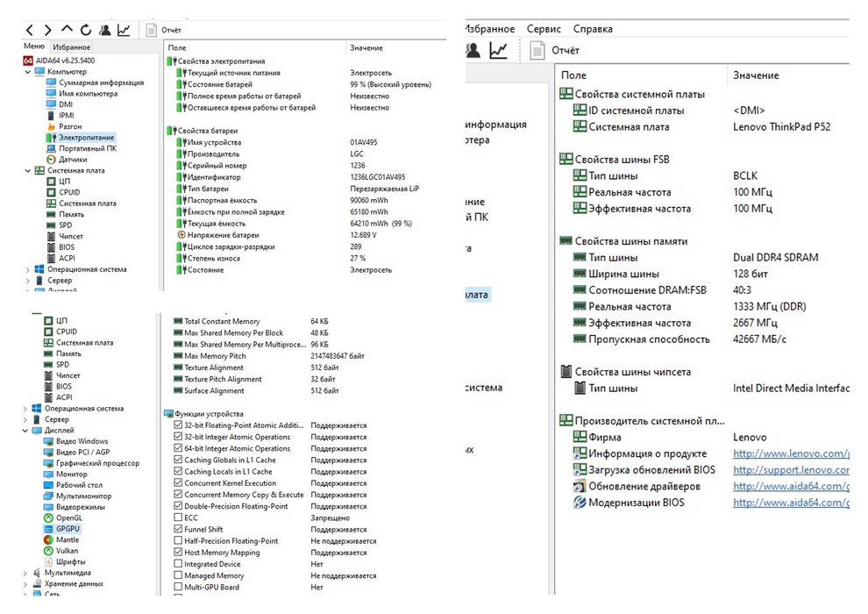
Task: Go back with the left arrow toolbar button
Action: point(30,30)
